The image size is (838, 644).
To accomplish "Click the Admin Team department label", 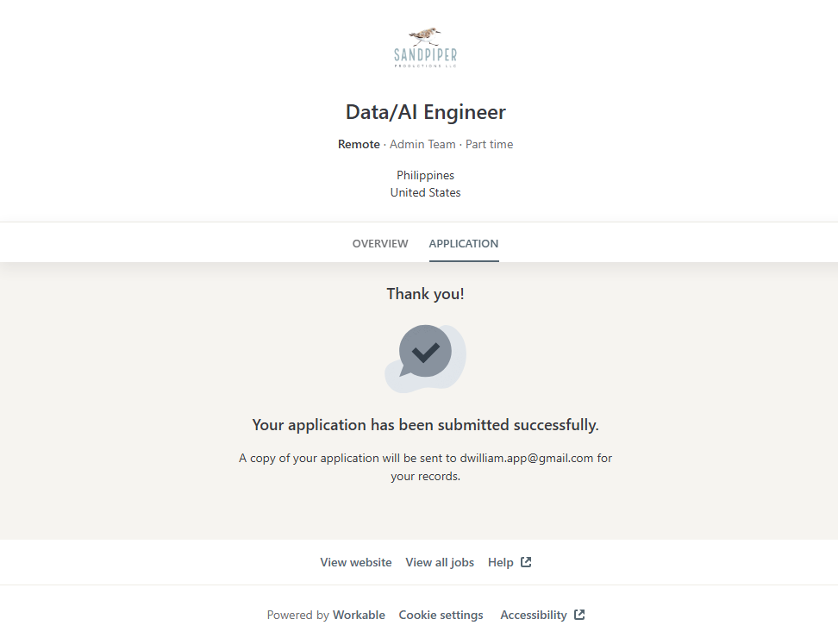I will point(422,144).
